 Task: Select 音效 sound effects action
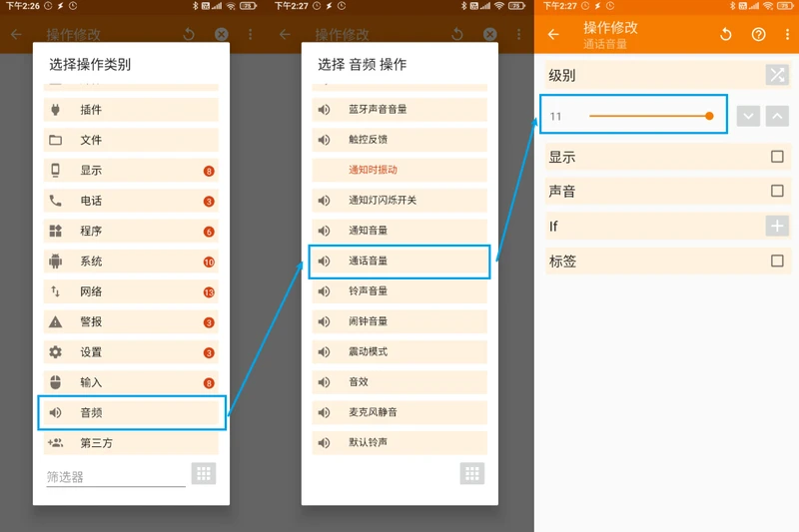click(x=399, y=382)
